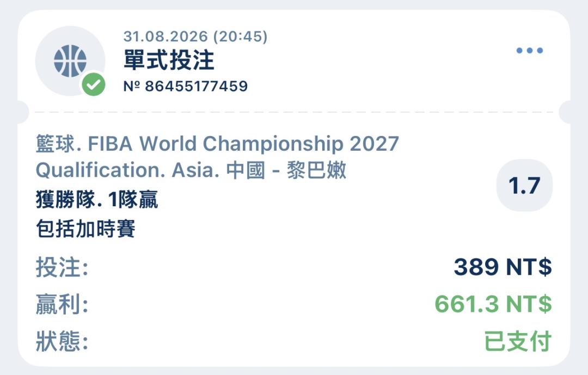Tap the 包括加時賽 note
This screenshot has width=588, height=375.
point(85,229)
